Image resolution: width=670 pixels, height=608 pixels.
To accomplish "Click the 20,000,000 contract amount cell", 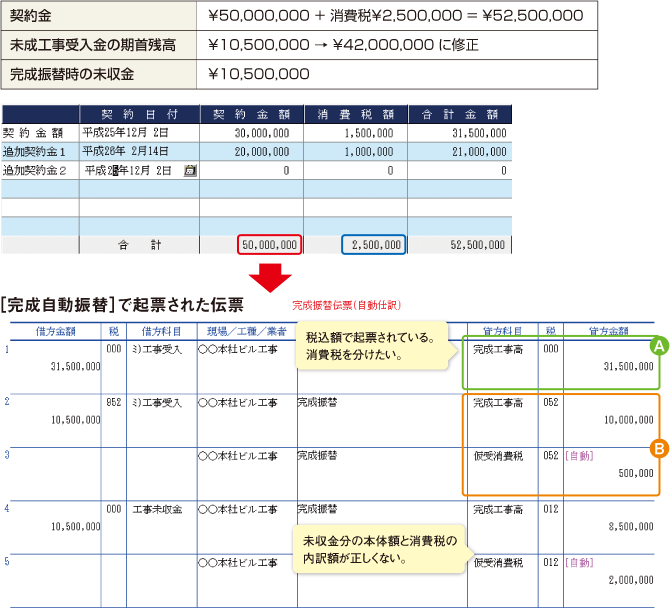I will 262,151.
